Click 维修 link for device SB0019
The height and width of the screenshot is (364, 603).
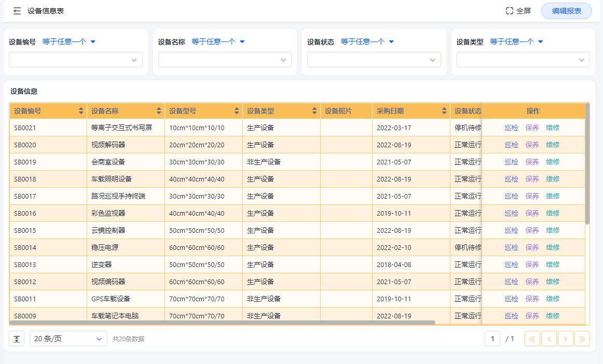pos(553,162)
